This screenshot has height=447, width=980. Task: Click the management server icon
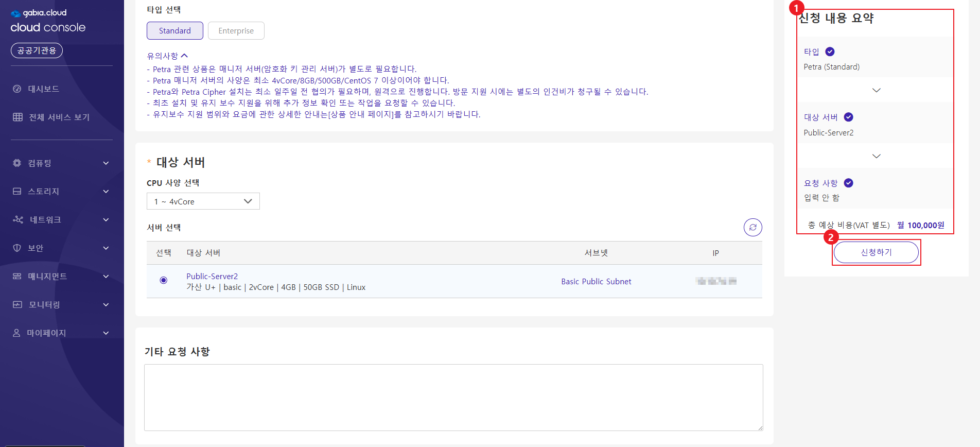pyautogui.click(x=17, y=276)
